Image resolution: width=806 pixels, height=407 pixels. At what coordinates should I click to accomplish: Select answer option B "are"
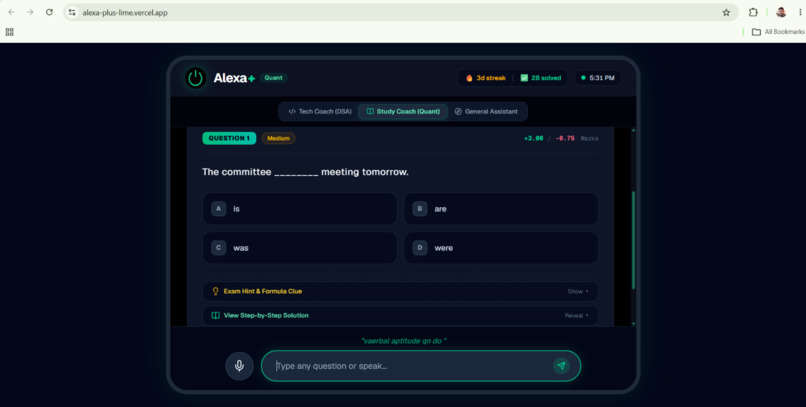(501, 209)
